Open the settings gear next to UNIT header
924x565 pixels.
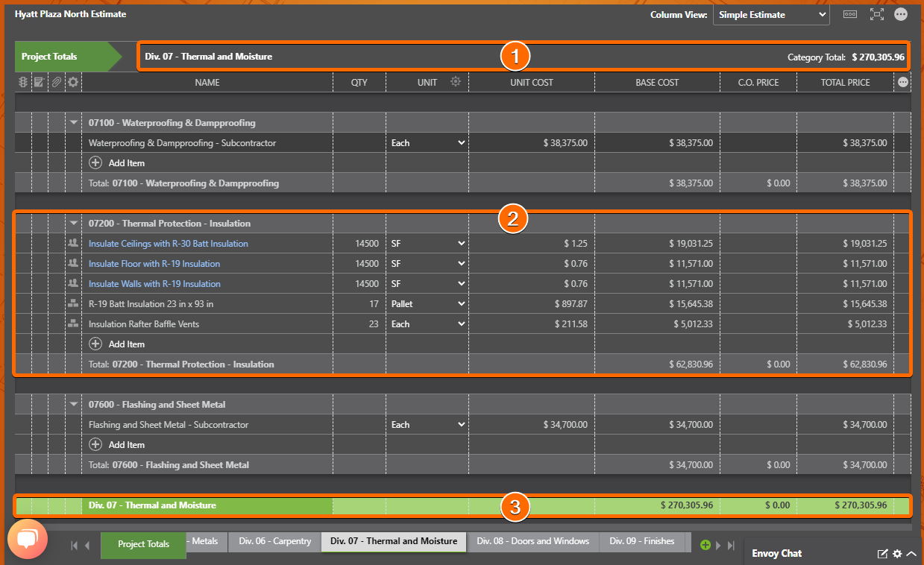click(456, 82)
